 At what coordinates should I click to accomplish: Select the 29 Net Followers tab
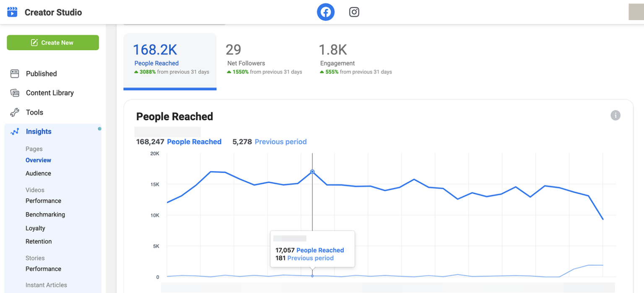point(263,61)
